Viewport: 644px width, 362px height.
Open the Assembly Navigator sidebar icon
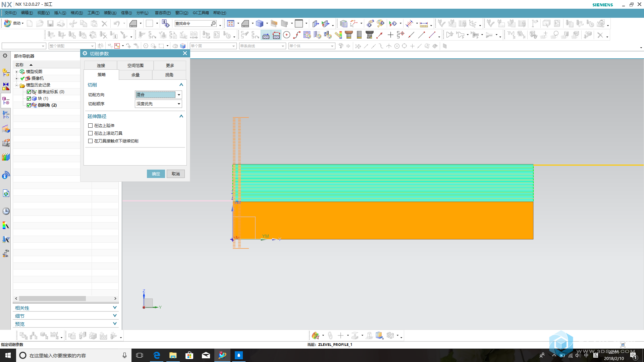(x=6, y=72)
